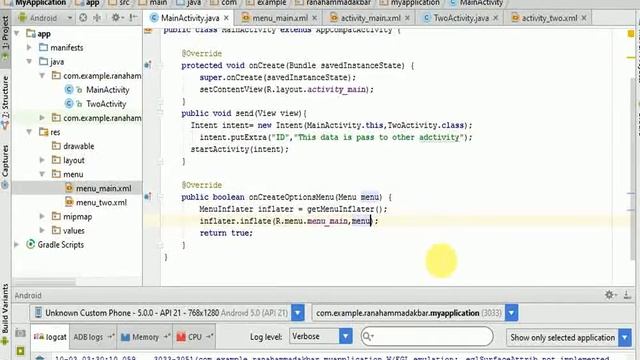Expand the mipmap folder
Screen dimensions: 640x360
(42, 217)
